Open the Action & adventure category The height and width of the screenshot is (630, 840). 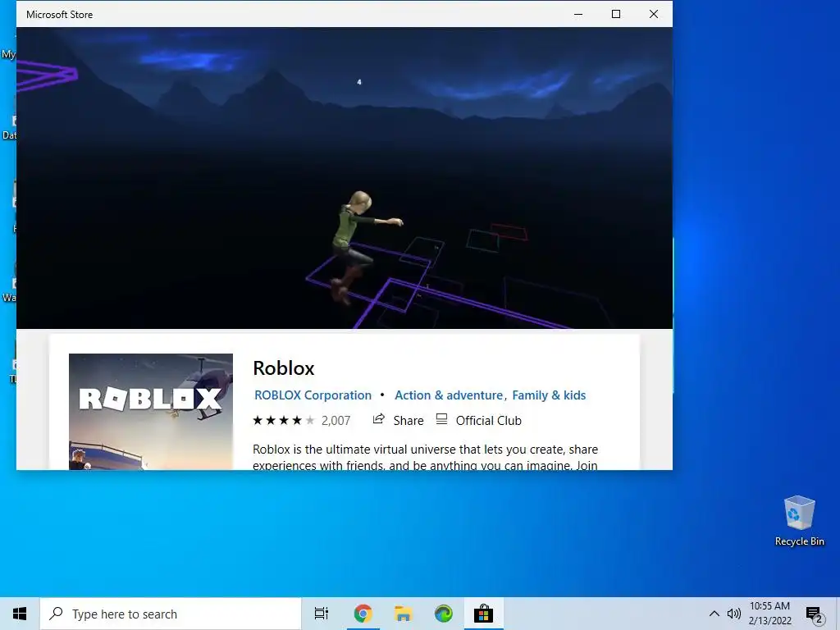(x=449, y=395)
